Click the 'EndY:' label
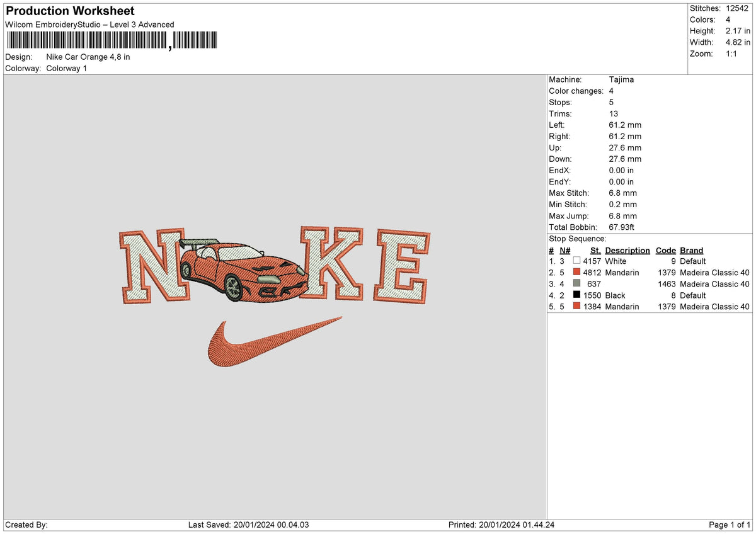The image size is (756, 534). click(560, 181)
